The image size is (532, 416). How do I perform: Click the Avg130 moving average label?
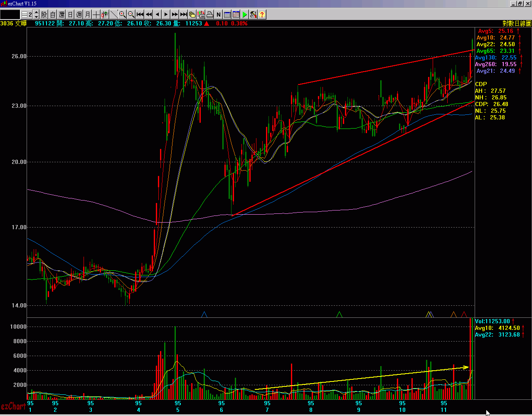pyautogui.click(x=496, y=58)
